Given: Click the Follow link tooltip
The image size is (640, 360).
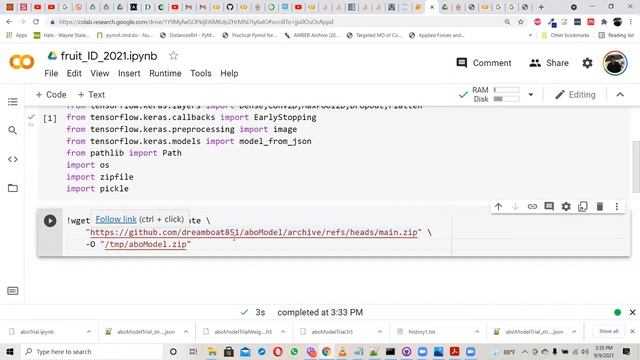Looking at the screenshot, I should [x=116, y=219].
